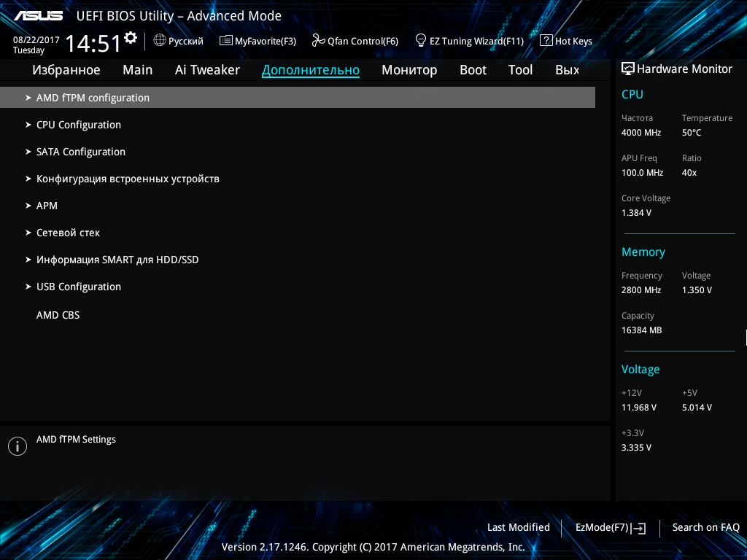Expand arrow next to CPU Configuration
Image resolution: width=747 pixels, height=560 pixels.
click(x=28, y=125)
